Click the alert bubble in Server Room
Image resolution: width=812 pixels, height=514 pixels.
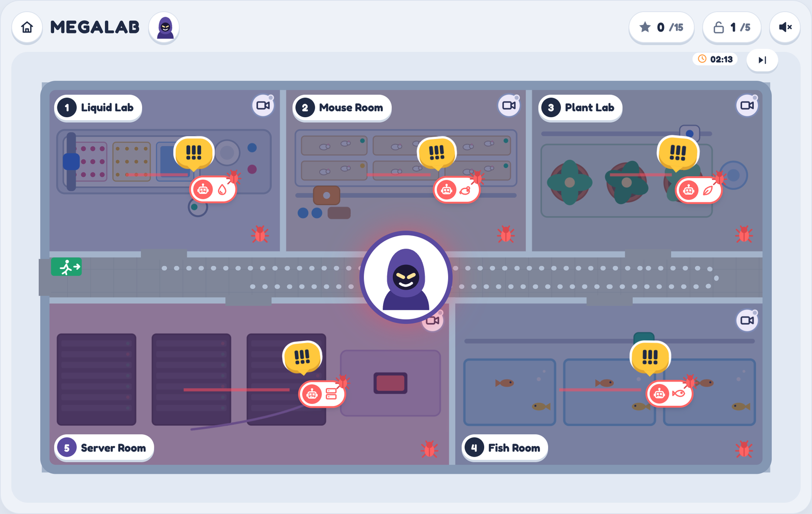tap(302, 357)
